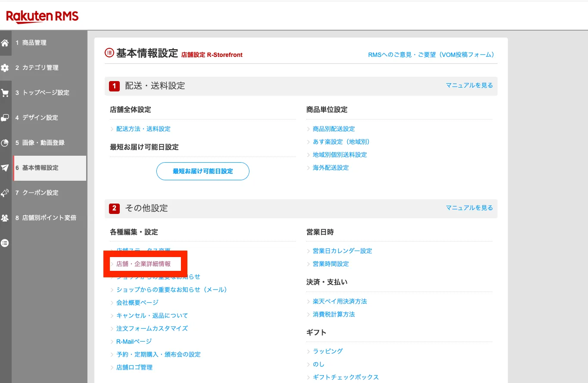Viewport: 588px width, 383px height.
Task: Open the R-Mailページ link
Action: point(134,342)
